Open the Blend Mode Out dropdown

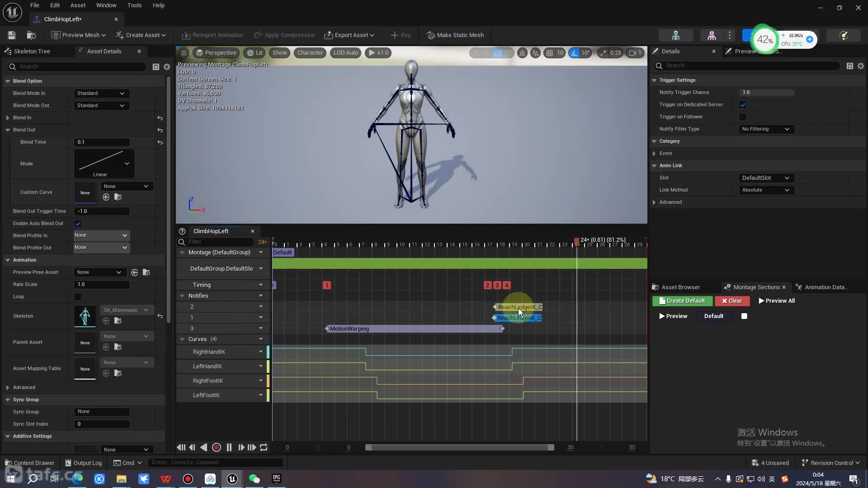click(101, 106)
